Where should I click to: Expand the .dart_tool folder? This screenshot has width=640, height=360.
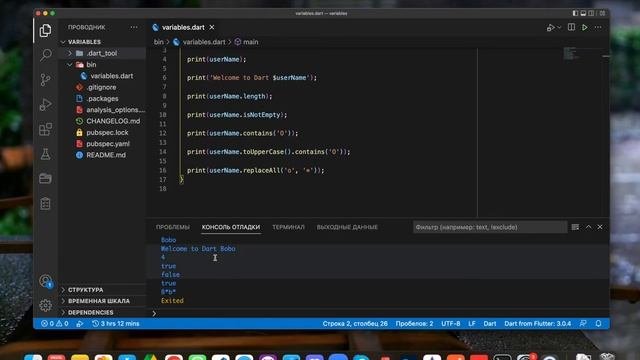(102, 53)
